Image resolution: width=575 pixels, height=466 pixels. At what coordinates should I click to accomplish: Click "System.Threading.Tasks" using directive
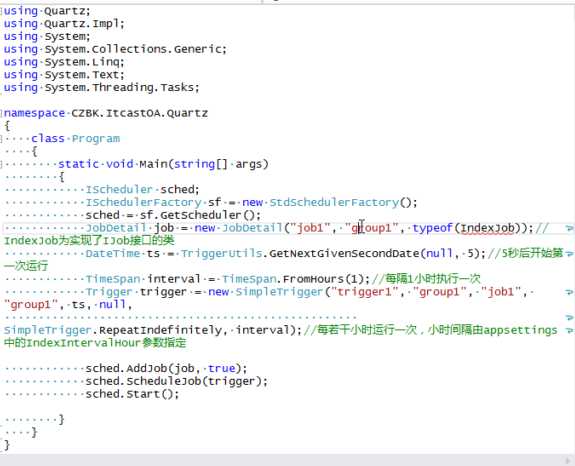120,88
